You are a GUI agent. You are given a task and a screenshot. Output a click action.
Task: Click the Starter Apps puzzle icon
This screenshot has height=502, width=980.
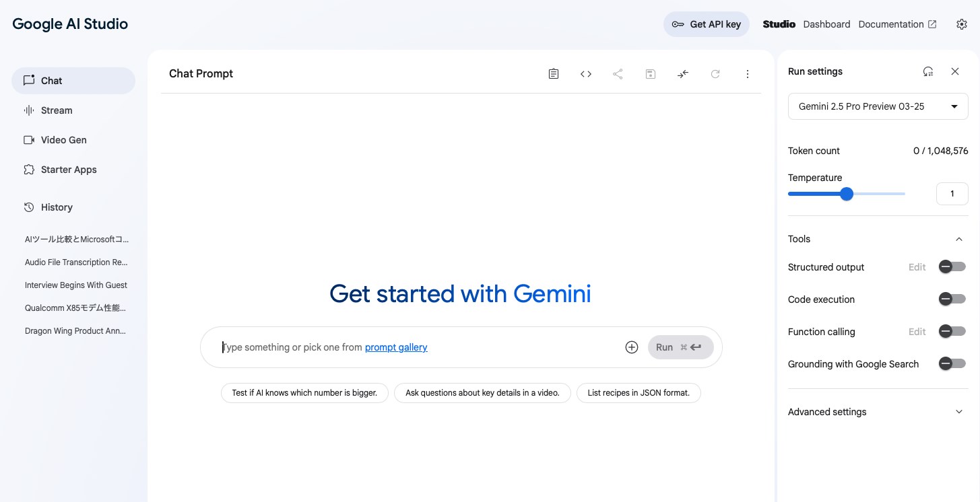click(29, 170)
